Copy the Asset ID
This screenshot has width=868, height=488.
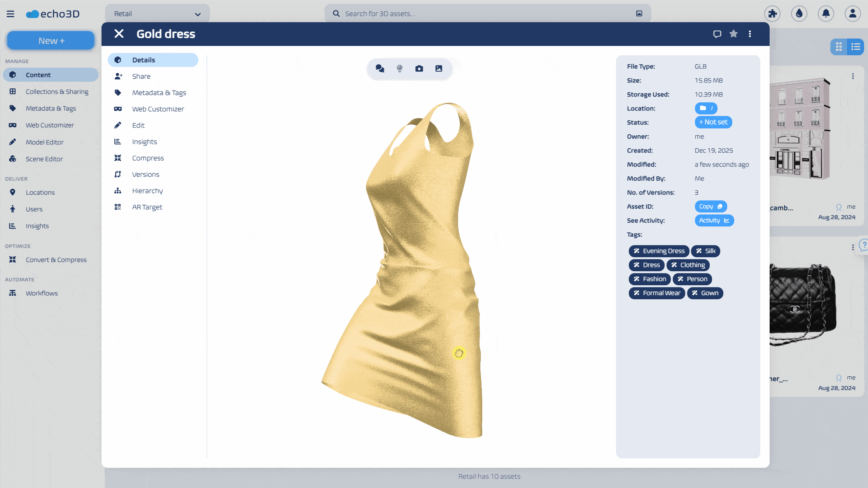(711, 206)
